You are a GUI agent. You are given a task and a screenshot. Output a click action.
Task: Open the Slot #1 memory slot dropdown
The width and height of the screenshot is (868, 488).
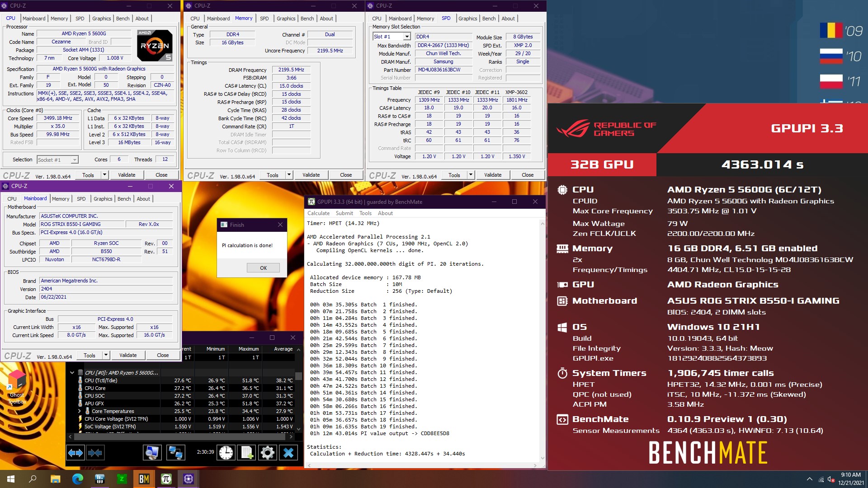(x=407, y=37)
